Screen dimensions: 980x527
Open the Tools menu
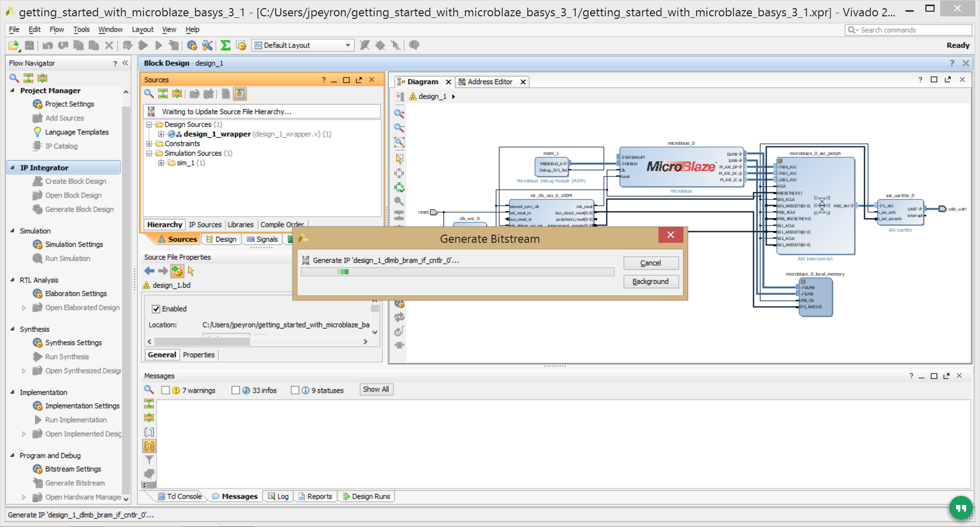pyautogui.click(x=81, y=30)
